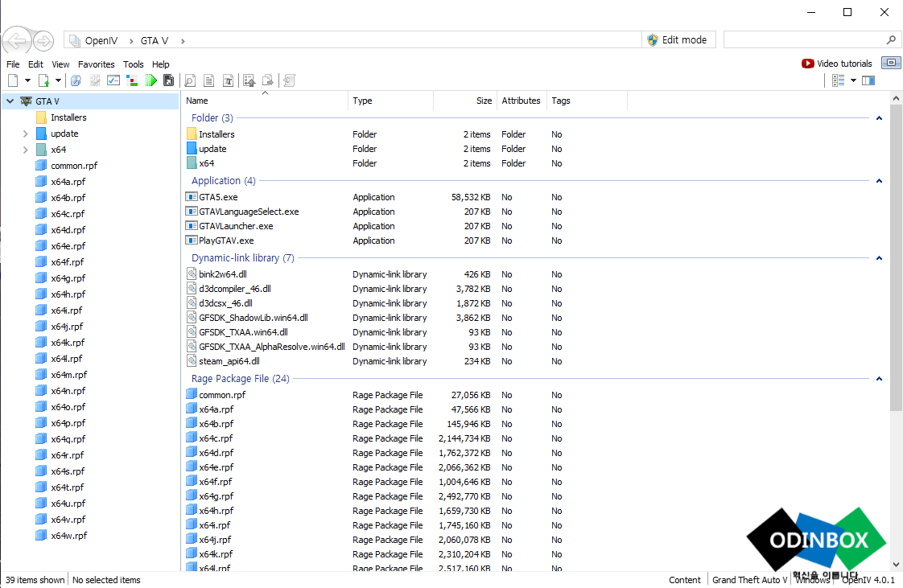Select x64c.rpf in the file list
The height and width of the screenshot is (588, 903).
pos(216,438)
